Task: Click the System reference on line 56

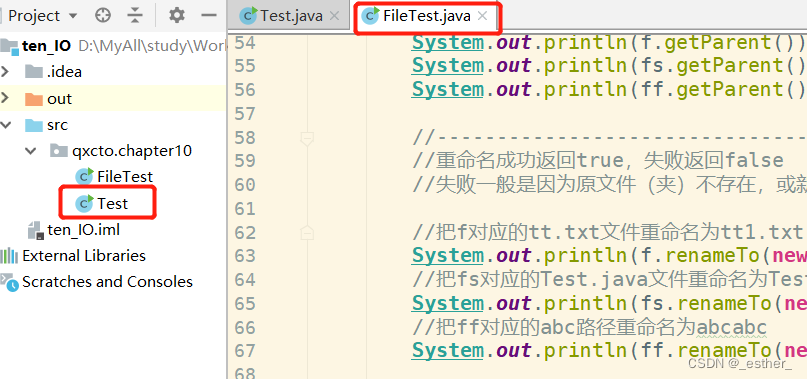Action: [447, 90]
